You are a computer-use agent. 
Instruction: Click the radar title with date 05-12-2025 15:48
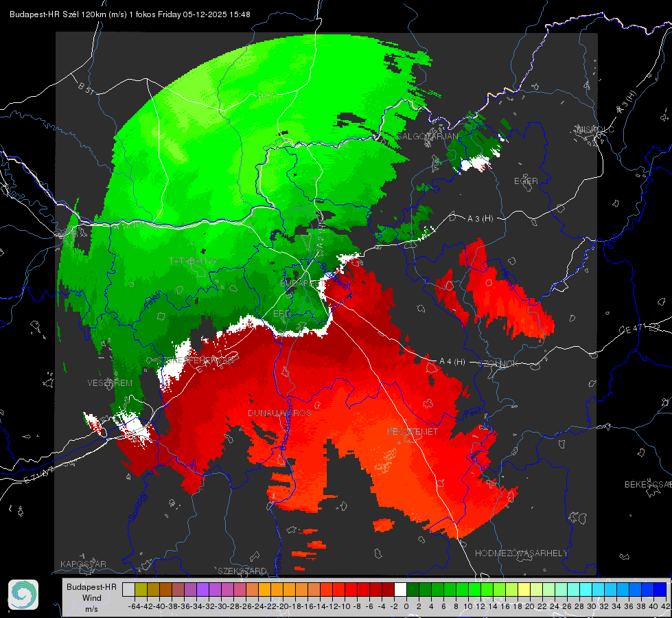(x=130, y=14)
